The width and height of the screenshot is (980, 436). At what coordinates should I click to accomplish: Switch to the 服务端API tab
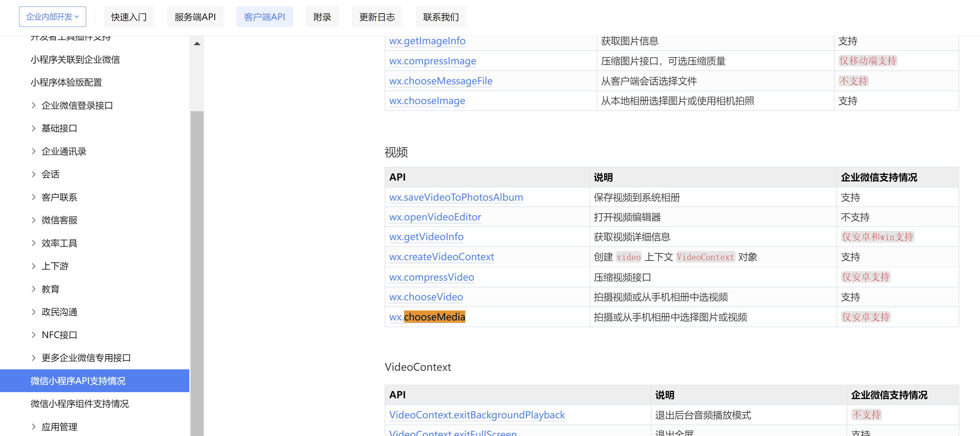(x=195, y=16)
